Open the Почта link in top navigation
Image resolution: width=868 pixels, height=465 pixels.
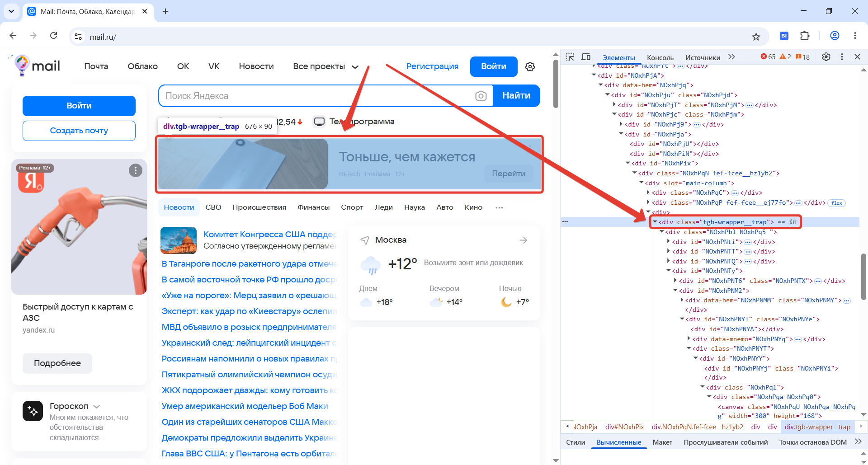coord(96,66)
